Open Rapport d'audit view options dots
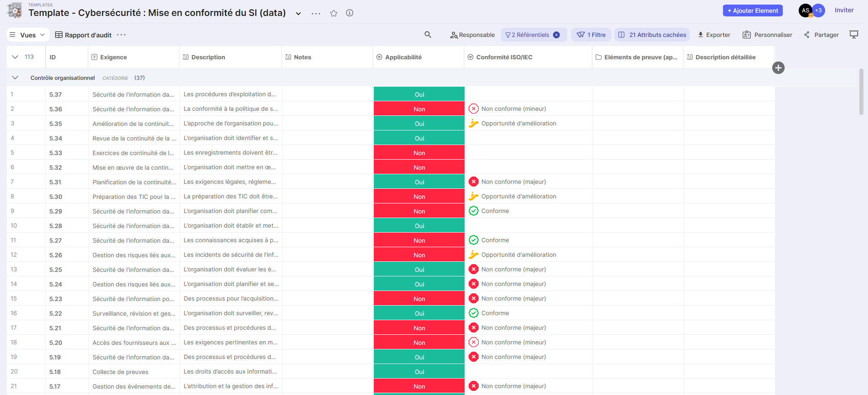Screen dimensions: 868x395 (121, 35)
